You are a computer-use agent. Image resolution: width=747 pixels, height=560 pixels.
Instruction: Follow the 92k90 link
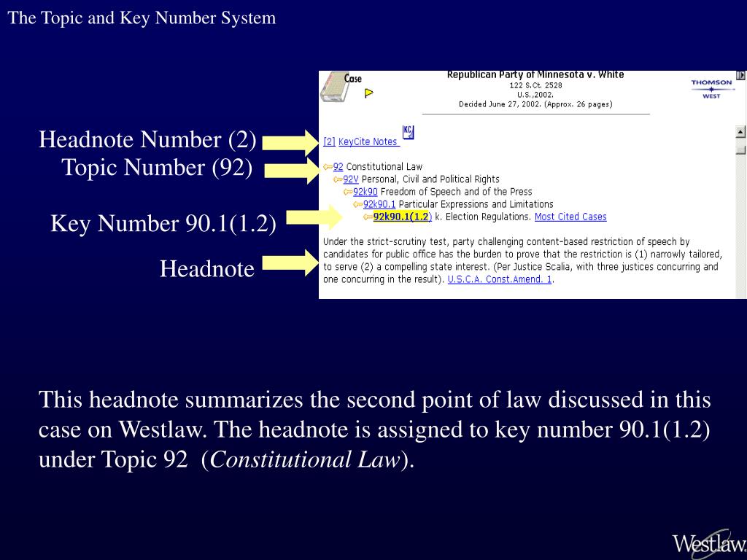pyautogui.click(x=365, y=192)
